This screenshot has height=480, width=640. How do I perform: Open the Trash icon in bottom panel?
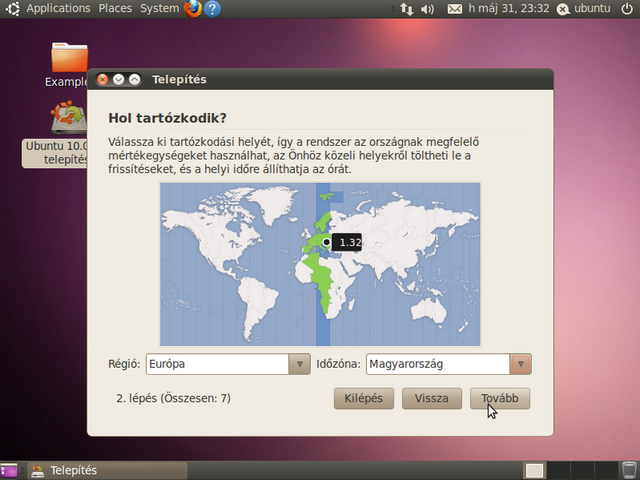click(x=628, y=470)
